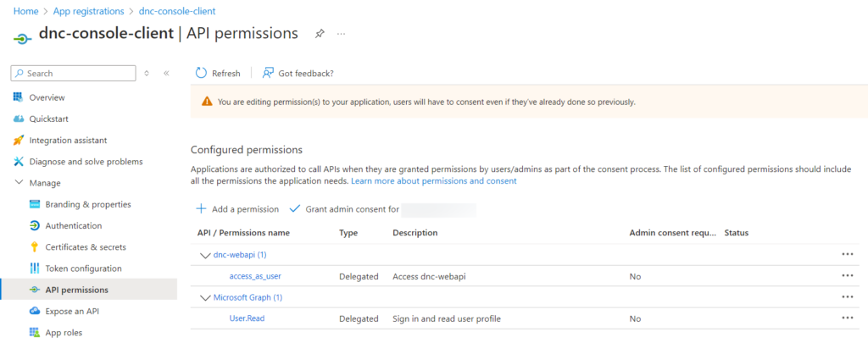The height and width of the screenshot is (343, 868).
Task: Open the more options menu for dnc-webapi row
Action: pos(847,254)
